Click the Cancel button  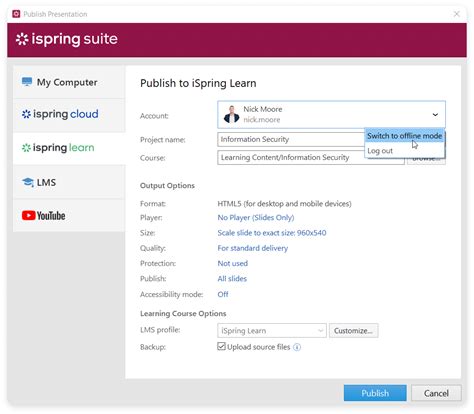tap(436, 393)
